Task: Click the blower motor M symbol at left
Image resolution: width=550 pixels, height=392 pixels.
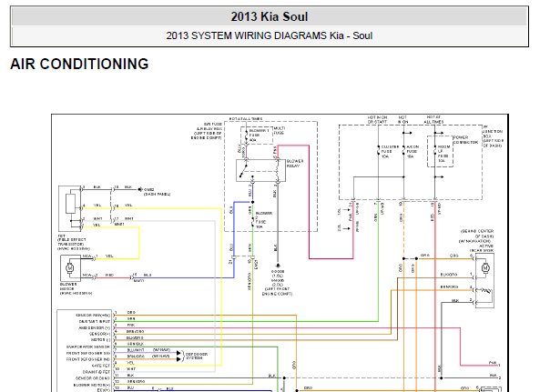Action: [70, 268]
